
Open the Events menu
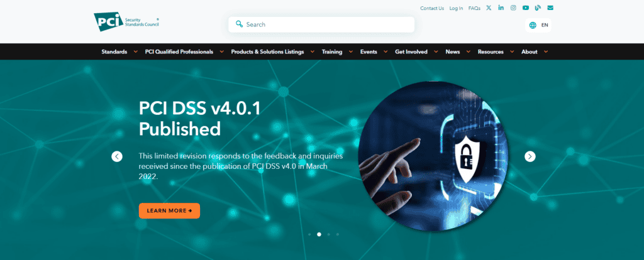(369, 51)
